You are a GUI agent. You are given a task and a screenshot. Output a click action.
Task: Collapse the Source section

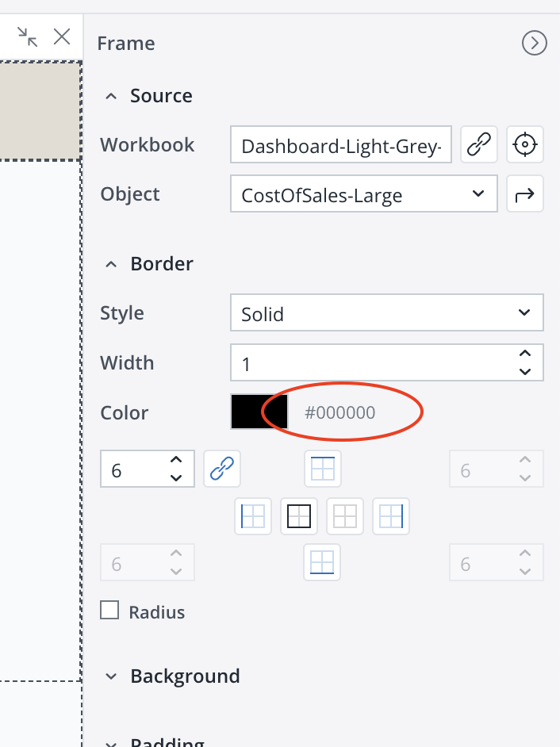[113, 96]
